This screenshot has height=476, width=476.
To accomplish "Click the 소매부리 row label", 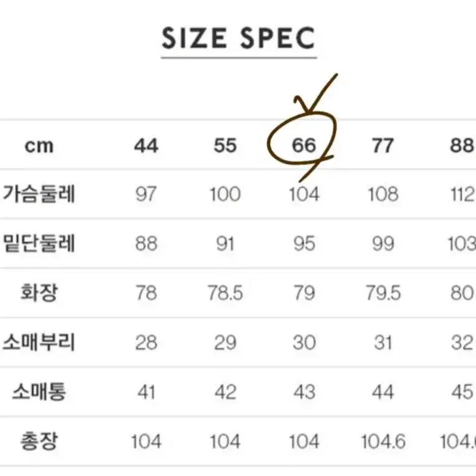I will [39, 342].
